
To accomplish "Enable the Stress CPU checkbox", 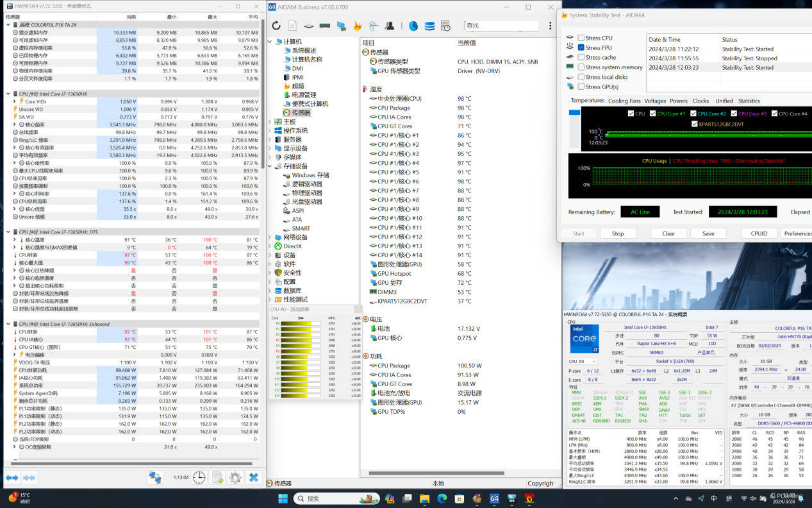I will pyautogui.click(x=581, y=38).
